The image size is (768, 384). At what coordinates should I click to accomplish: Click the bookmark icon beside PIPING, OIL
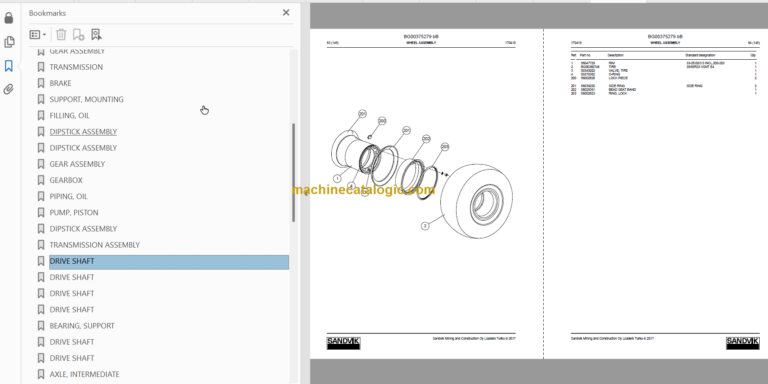click(x=41, y=196)
